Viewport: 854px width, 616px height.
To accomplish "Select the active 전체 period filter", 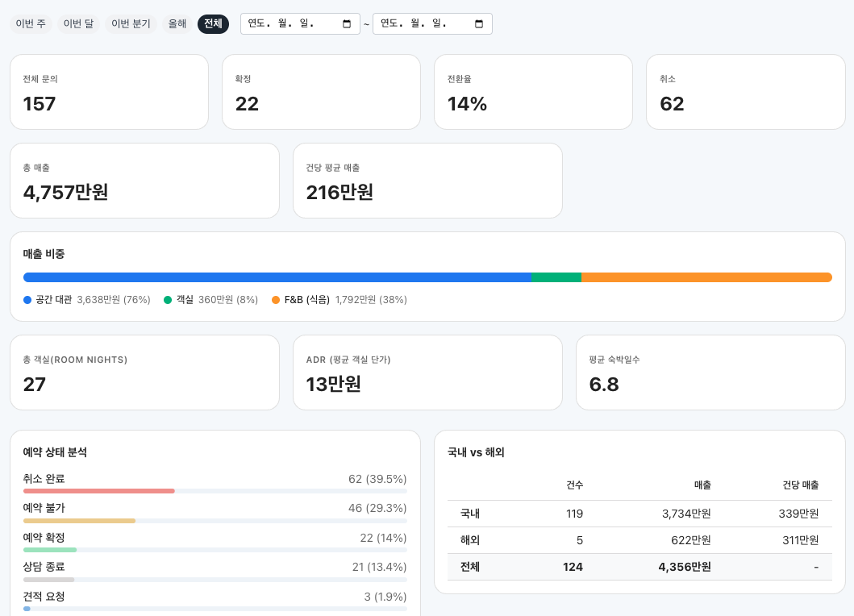I will pos(213,24).
